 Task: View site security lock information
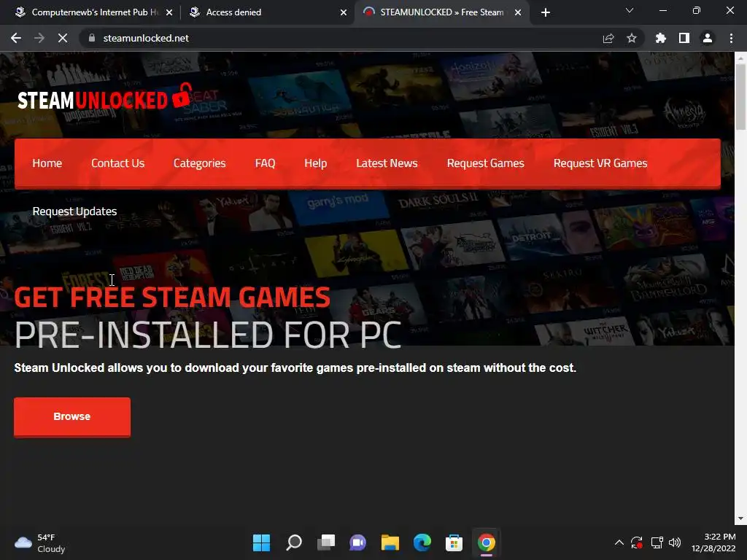tap(92, 38)
